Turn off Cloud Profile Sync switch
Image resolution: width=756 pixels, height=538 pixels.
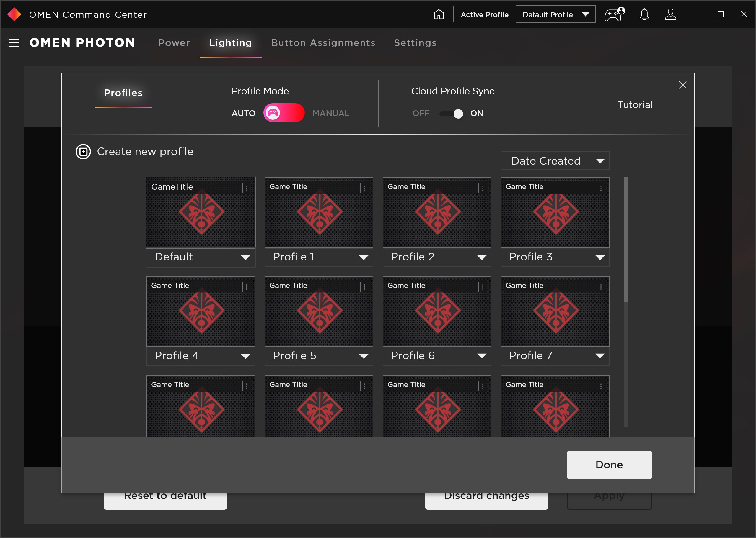(x=451, y=114)
